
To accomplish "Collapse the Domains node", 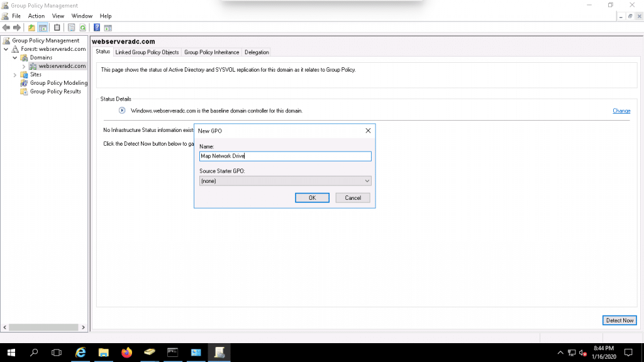I will point(15,57).
